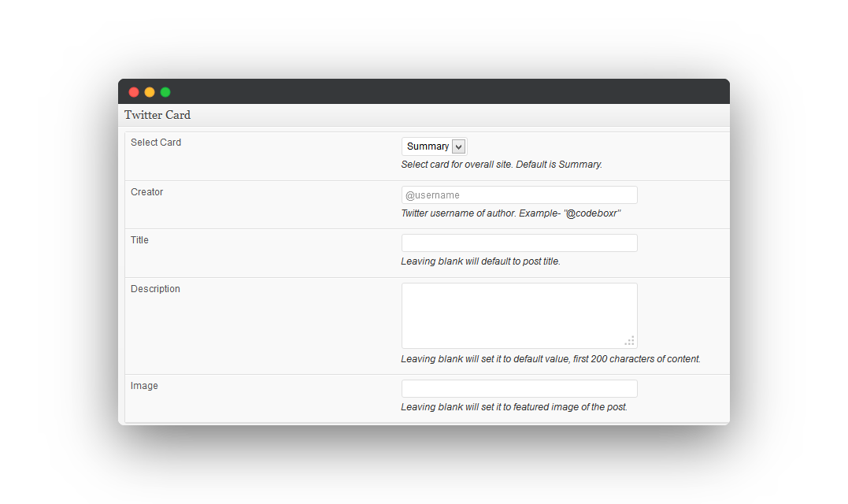This screenshot has height=504, width=848.
Task: Click the Creator field label
Action: coord(146,192)
